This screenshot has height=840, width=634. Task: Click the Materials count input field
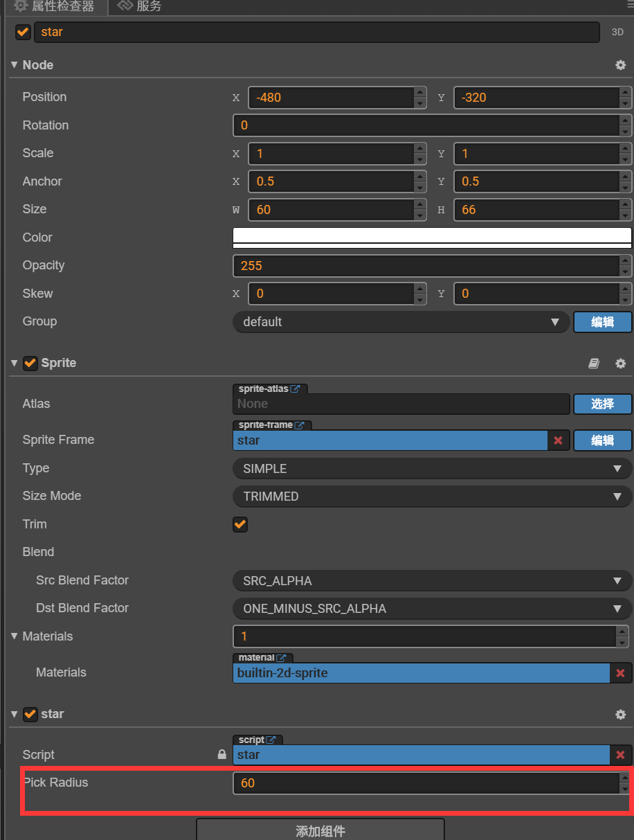tap(425, 636)
